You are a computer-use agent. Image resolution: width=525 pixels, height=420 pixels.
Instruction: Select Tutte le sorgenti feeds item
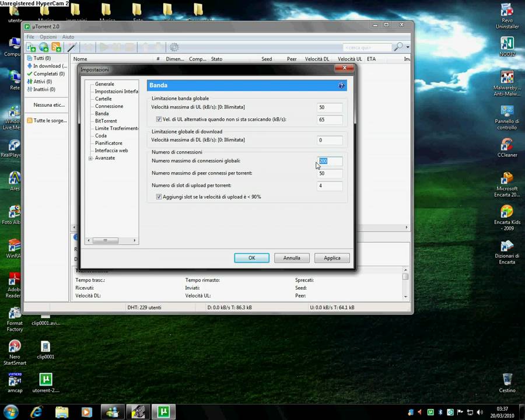(x=47, y=121)
